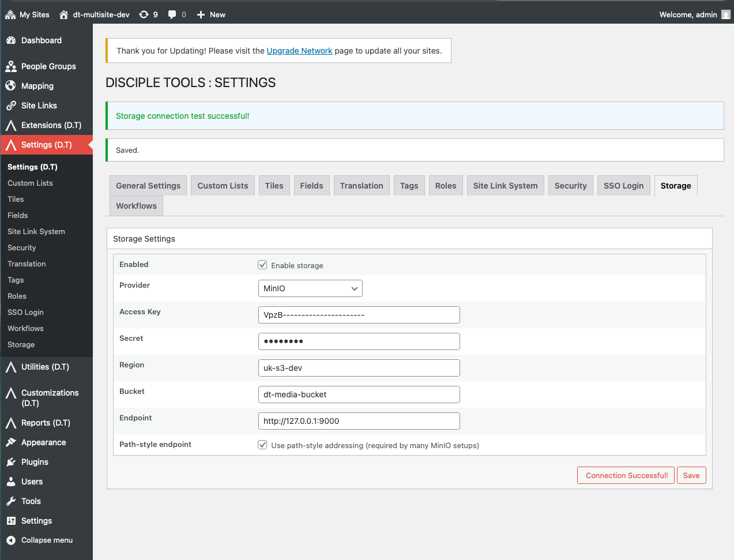
Task: Open the Mapping section via its globe icon
Action: point(12,85)
